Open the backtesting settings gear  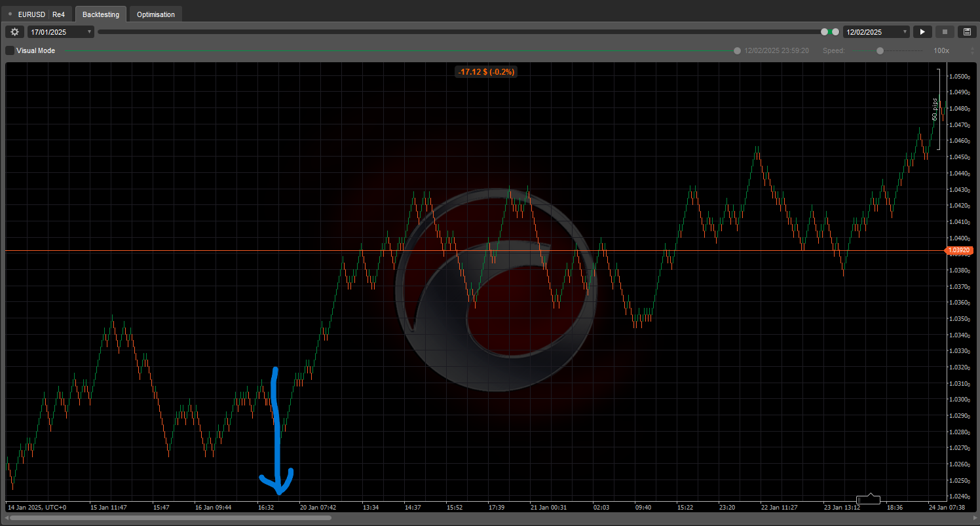[x=15, y=31]
